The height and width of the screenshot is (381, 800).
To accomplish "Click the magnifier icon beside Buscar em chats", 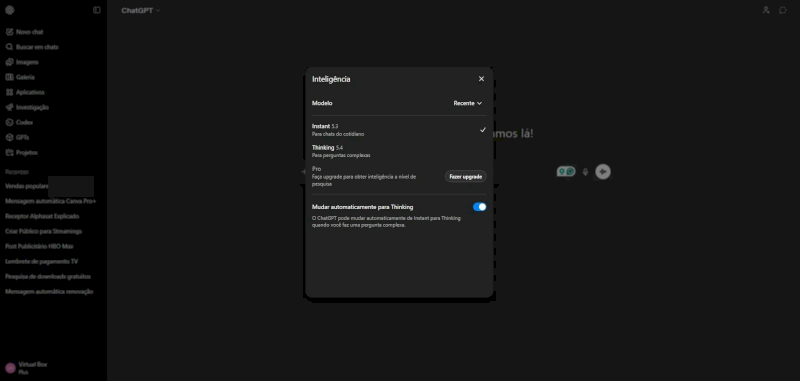I will coord(9,47).
